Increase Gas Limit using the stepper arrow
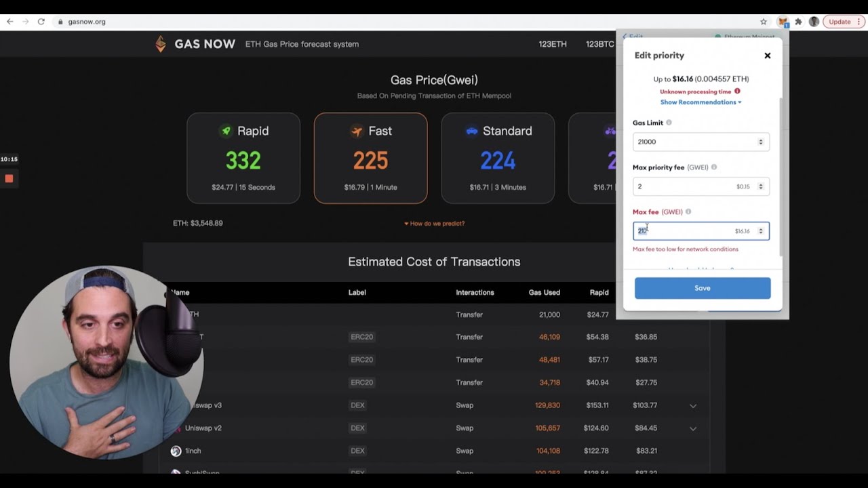Viewport: 868px width, 488px height. point(762,139)
